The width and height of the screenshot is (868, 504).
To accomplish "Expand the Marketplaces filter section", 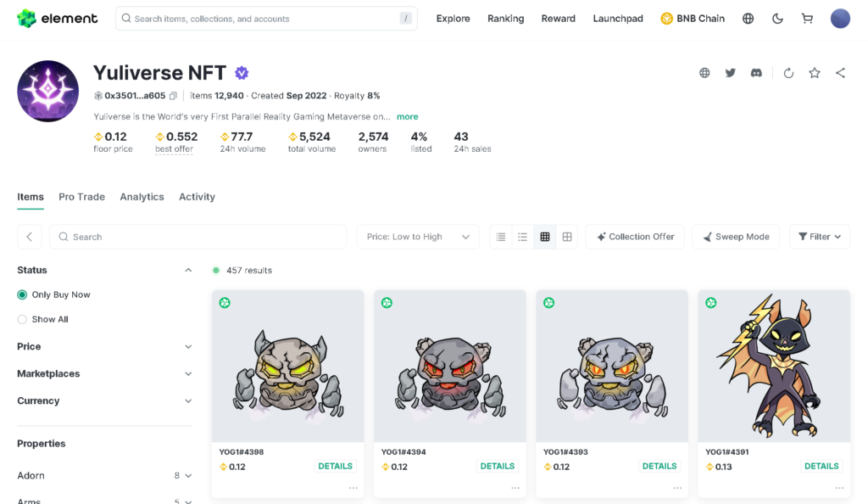I will [188, 373].
